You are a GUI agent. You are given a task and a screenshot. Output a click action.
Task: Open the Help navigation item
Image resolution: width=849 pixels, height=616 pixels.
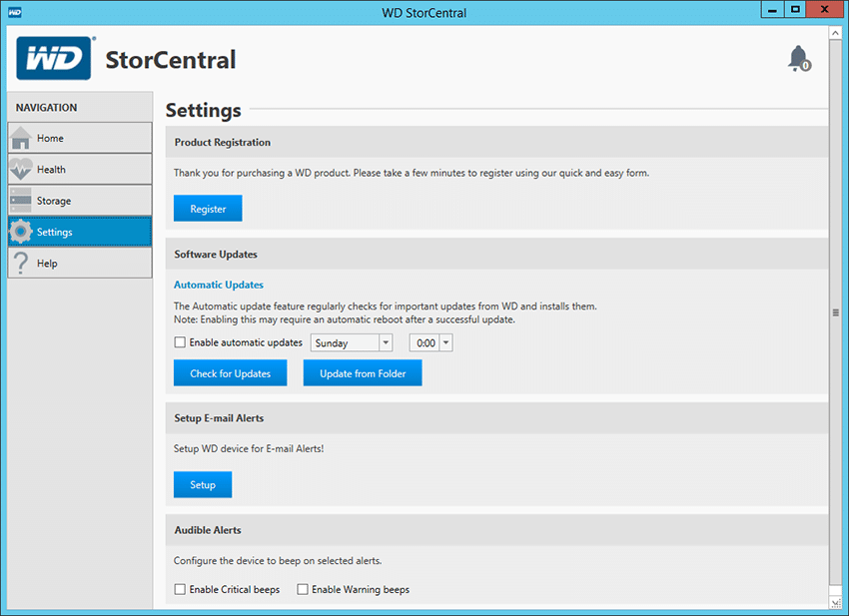80,263
